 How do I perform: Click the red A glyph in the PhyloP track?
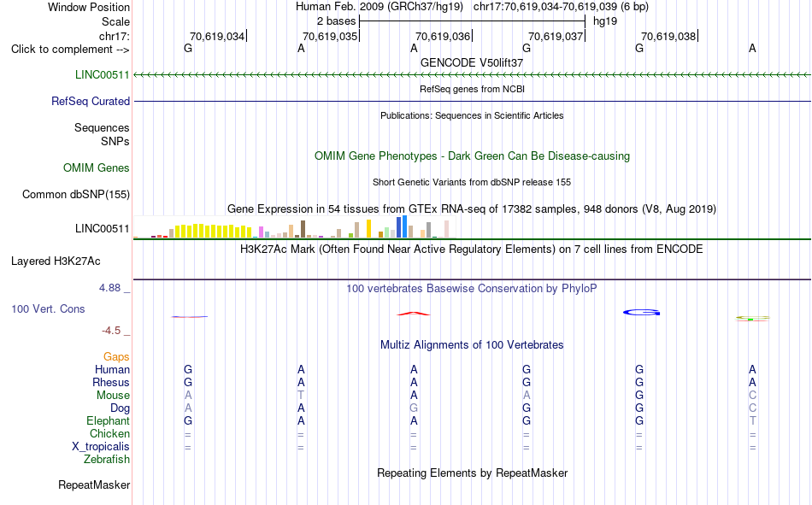click(x=413, y=314)
